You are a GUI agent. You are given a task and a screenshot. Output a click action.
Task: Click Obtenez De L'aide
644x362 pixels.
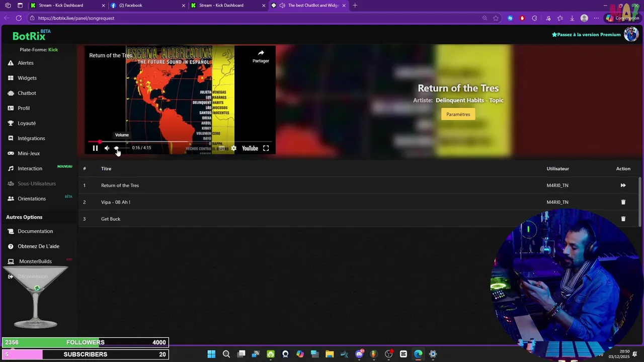coord(38,246)
